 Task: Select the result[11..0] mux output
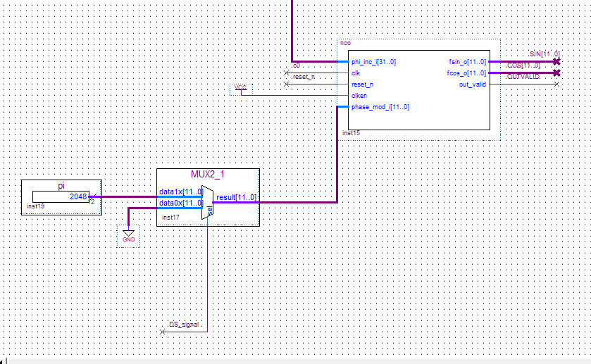(x=236, y=197)
